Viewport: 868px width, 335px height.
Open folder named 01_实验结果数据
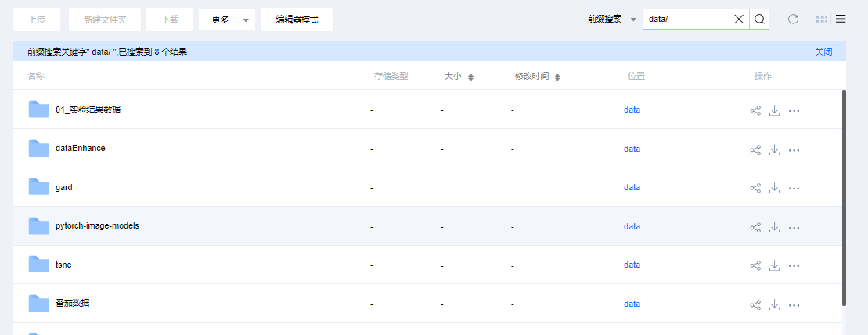88,110
